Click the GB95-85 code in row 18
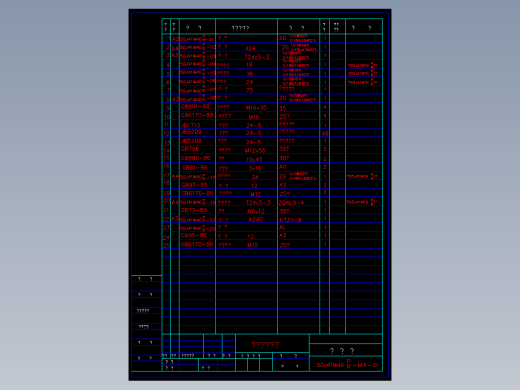520x390 pixels. [x=195, y=185]
